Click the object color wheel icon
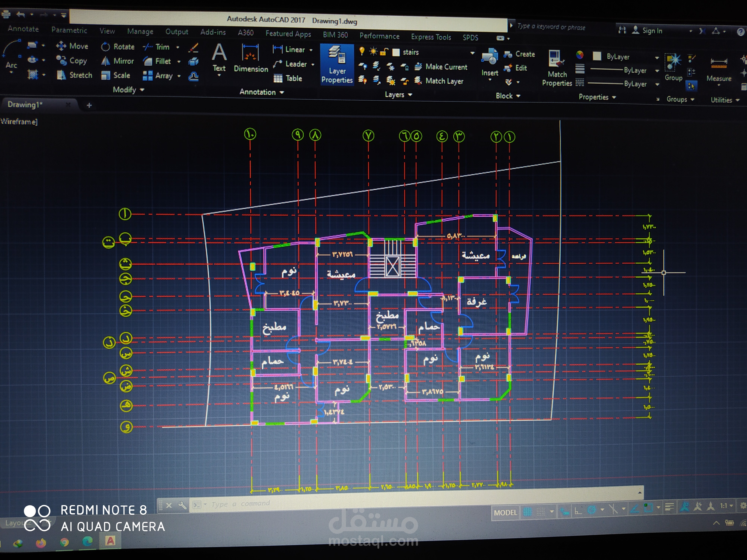This screenshot has height=560, width=747. pyautogui.click(x=580, y=55)
